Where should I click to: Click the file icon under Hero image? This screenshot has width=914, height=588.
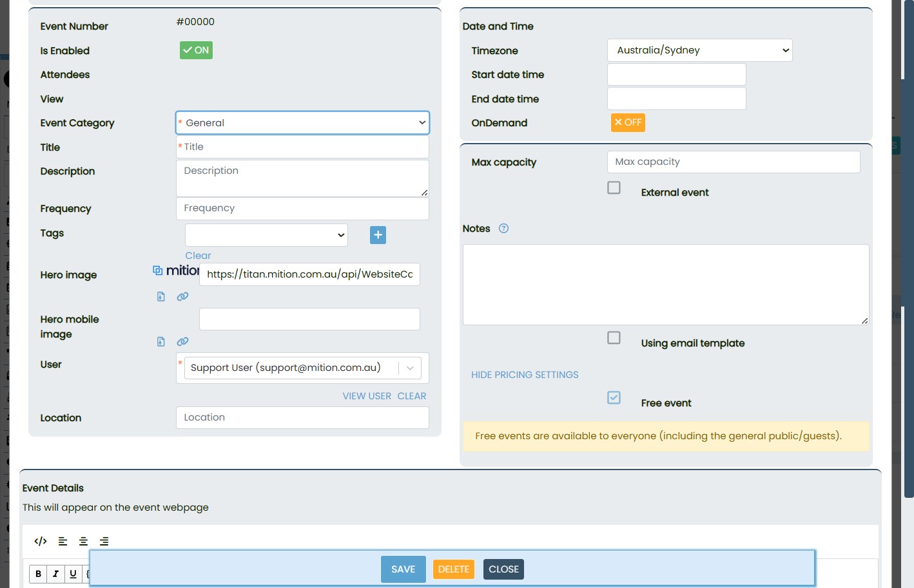click(161, 296)
